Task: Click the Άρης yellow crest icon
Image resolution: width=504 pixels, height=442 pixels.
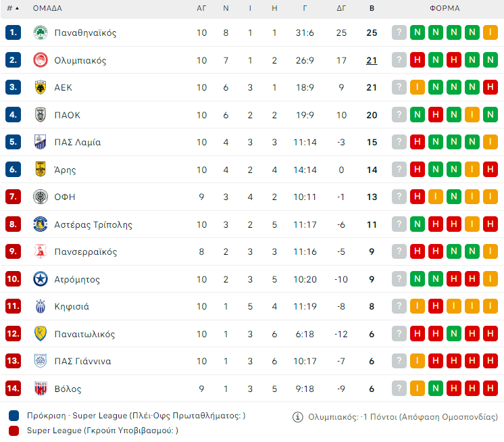Action: coord(41,170)
